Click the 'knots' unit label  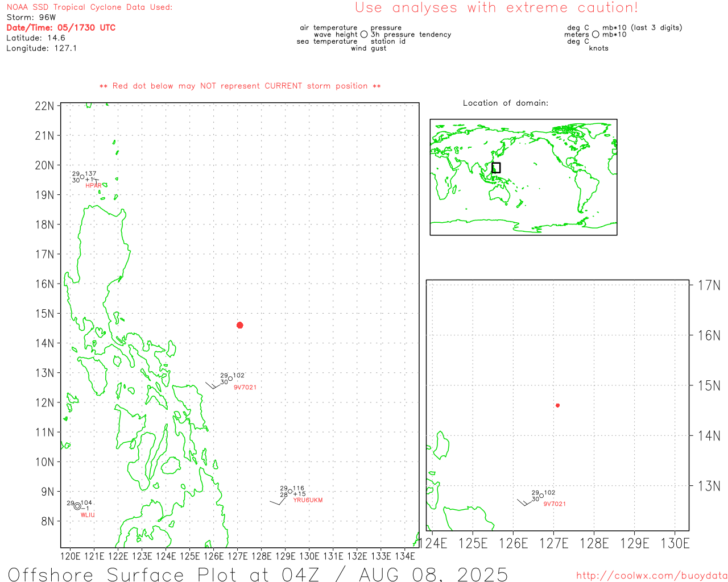pyautogui.click(x=599, y=48)
